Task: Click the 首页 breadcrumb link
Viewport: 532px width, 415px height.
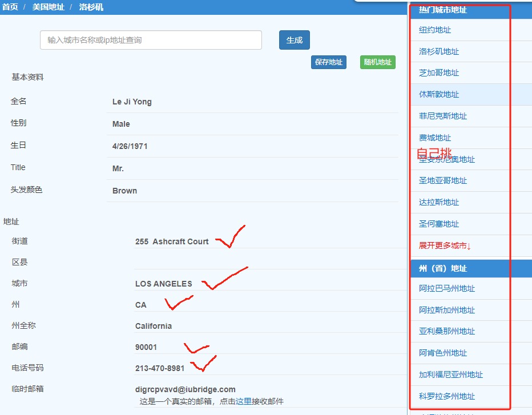Action: (x=10, y=7)
